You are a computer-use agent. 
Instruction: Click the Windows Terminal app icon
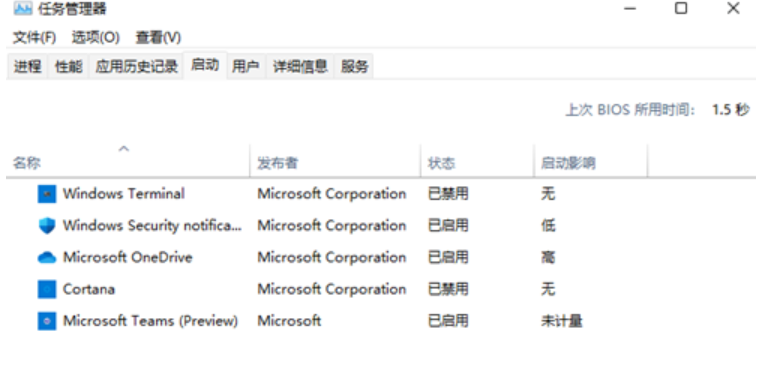pos(47,194)
